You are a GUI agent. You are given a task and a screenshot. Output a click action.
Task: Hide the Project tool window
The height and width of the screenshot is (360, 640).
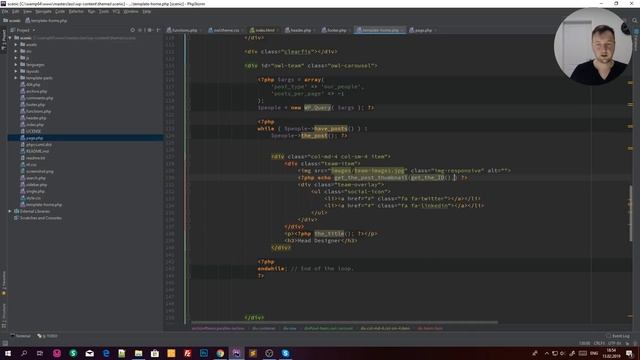click(x=158, y=30)
